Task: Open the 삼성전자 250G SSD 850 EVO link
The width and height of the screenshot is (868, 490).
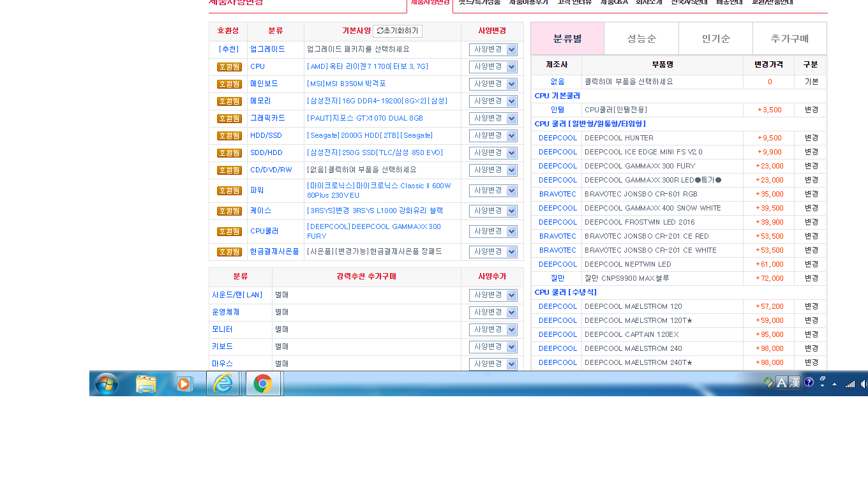Action: (375, 153)
